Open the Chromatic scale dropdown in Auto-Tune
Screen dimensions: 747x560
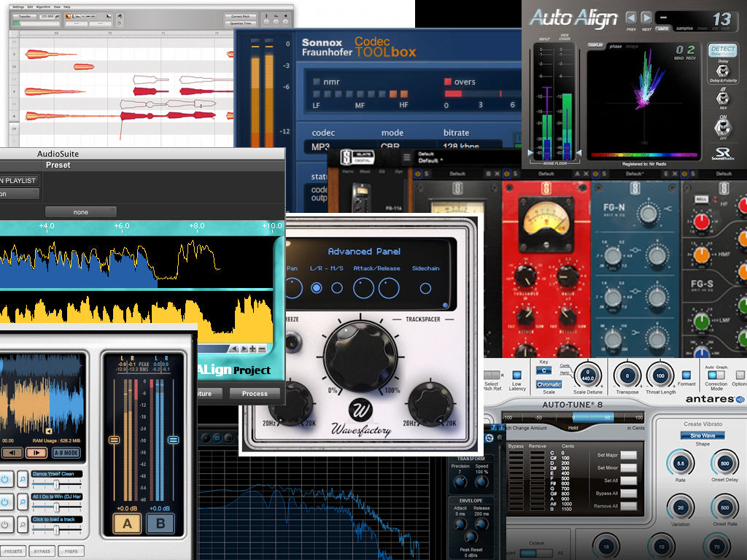(549, 384)
